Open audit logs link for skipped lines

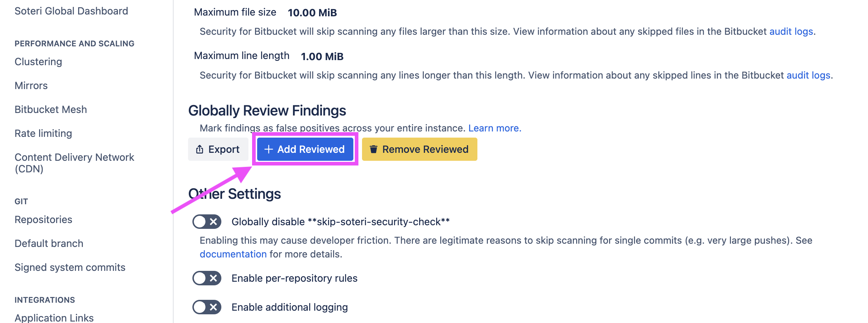(808, 75)
